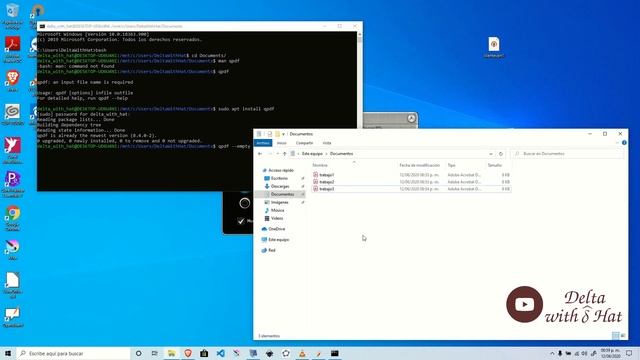The width and height of the screenshot is (640, 360).
Task: Toggle the checkbox in the dark background window
Action: [241, 221]
